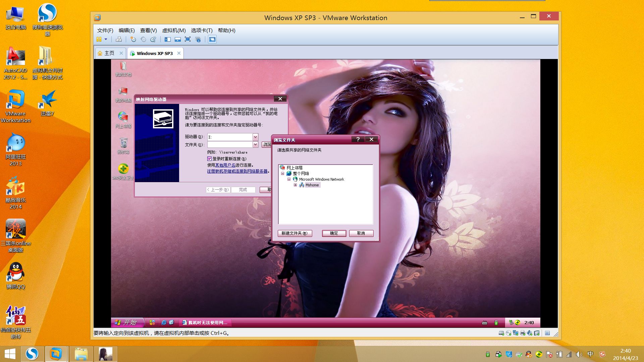Open the power options dropdown arrow beside pause
This screenshot has height=362, width=644.
[106, 40]
